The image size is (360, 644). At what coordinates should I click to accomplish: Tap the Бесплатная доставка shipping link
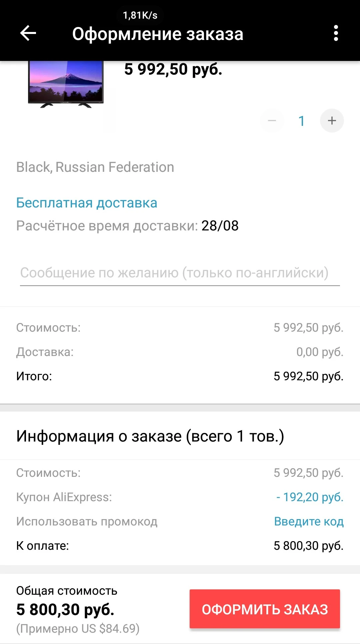[x=87, y=203]
